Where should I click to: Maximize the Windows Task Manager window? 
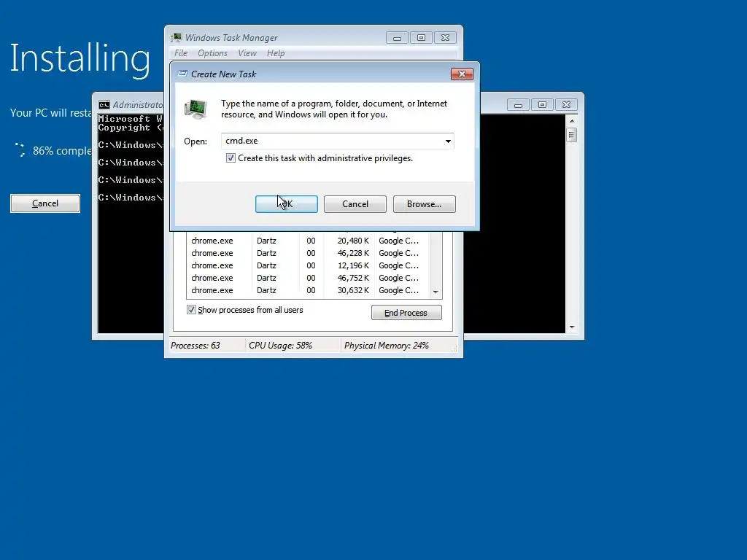click(x=421, y=38)
